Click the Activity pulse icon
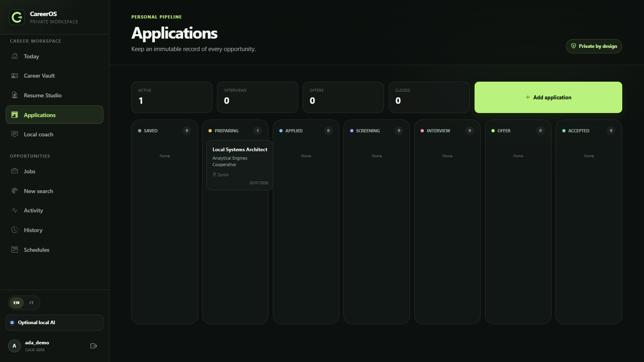Screen dimensions: 644x362 coord(14,210)
